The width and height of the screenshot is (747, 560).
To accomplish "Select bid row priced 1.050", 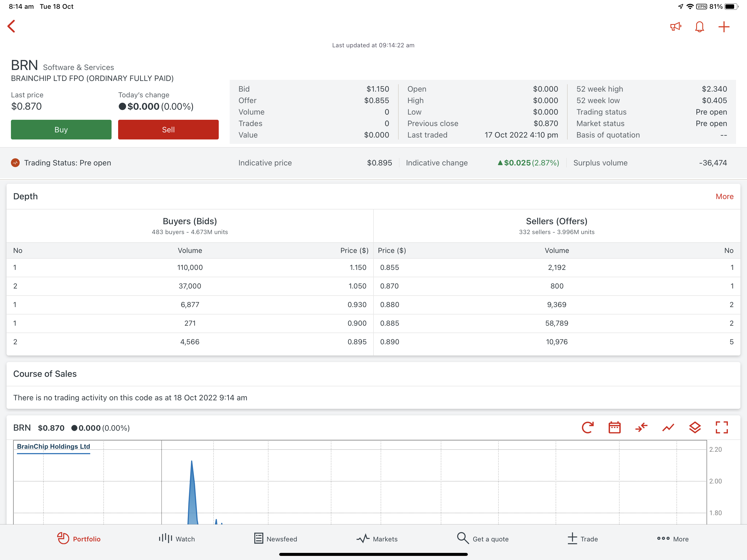I will pyautogui.click(x=190, y=286).
